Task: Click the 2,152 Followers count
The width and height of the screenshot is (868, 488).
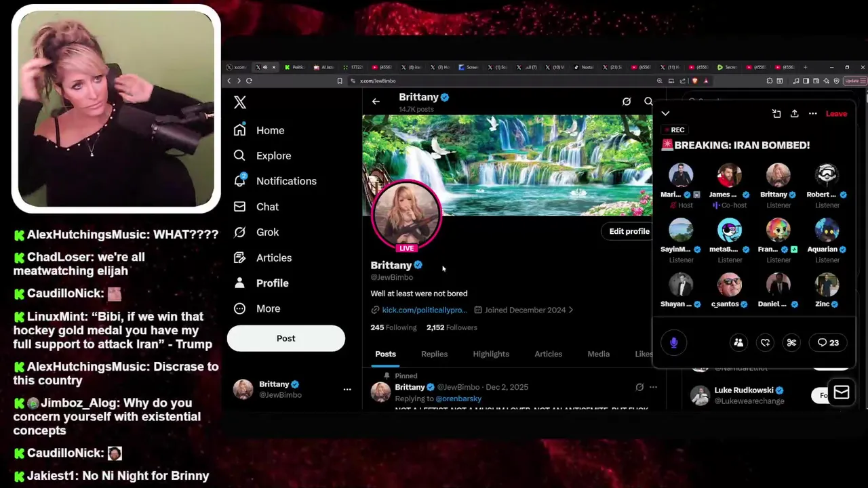Action: coord(452,327)
